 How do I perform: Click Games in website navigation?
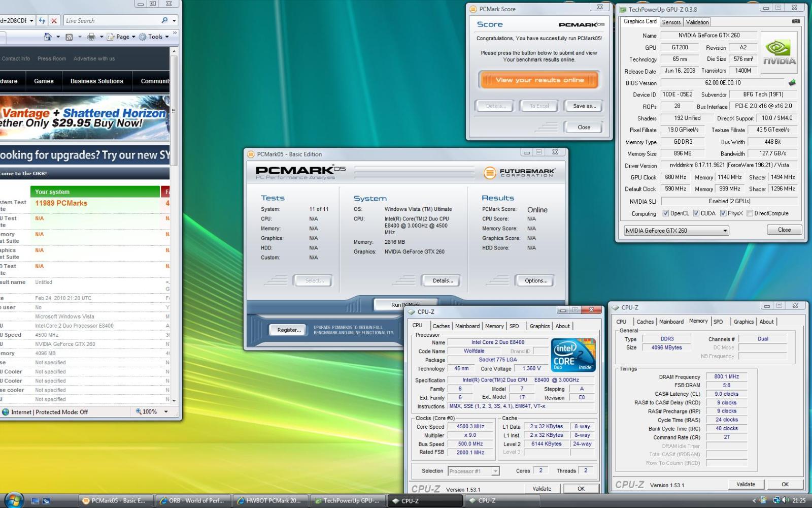pyautogui.click(x=44, y=81)
